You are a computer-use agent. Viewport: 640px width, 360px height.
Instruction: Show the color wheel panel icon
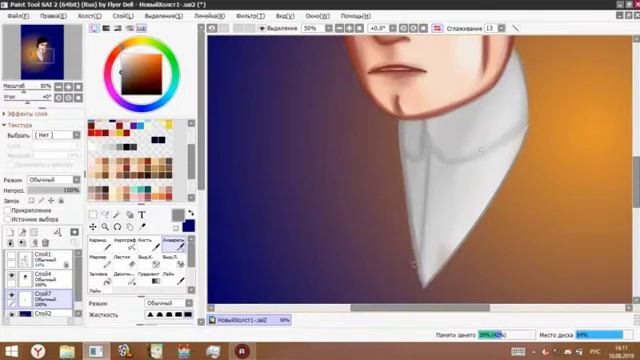click(94, 28)
